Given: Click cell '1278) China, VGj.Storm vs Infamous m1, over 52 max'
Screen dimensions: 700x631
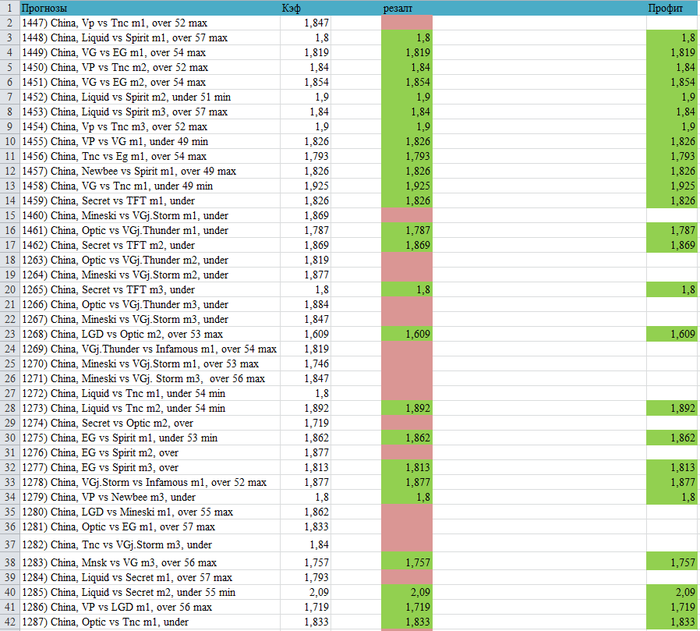Looking at the screenshot, I should coord(150,482).
